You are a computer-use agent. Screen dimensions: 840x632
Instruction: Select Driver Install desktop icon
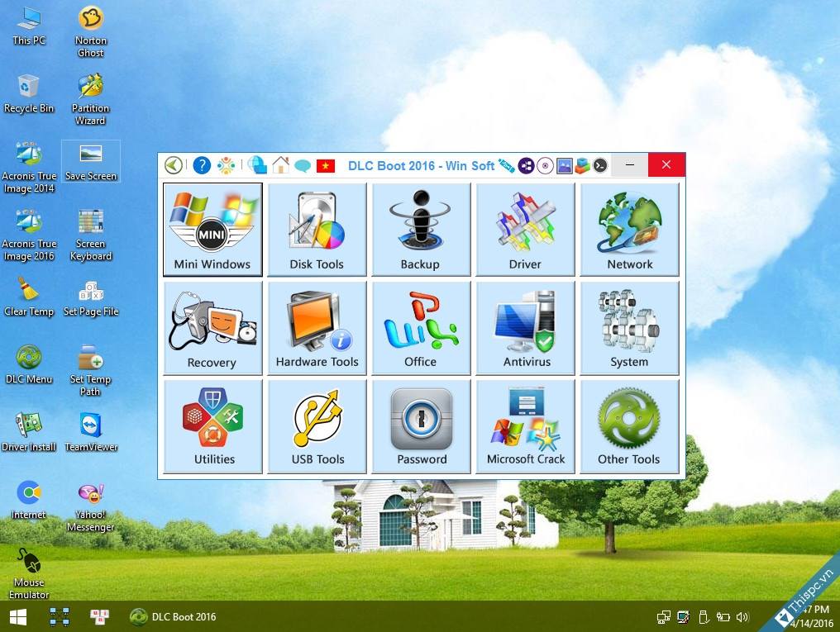click(x=29, y=432)
